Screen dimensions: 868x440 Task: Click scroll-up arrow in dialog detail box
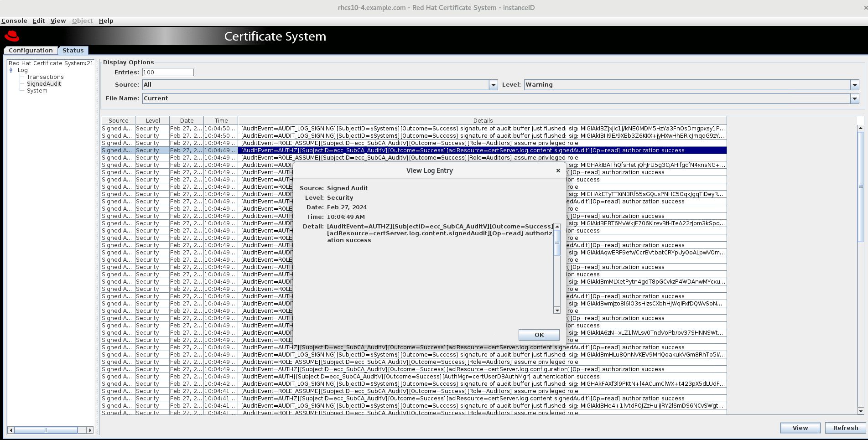[557, 227]
